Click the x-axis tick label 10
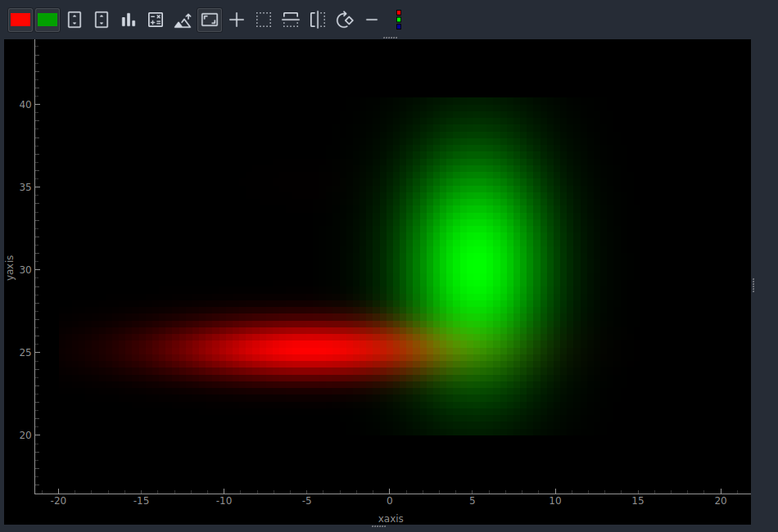This screenshot has width=778, height=532. click(x=555, y=501)
